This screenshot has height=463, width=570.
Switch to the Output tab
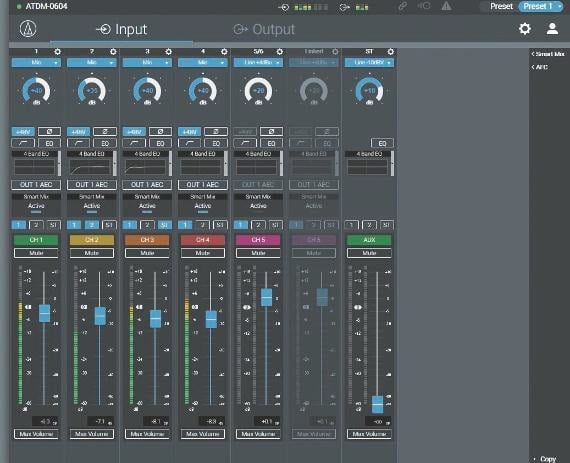point(264,29)
